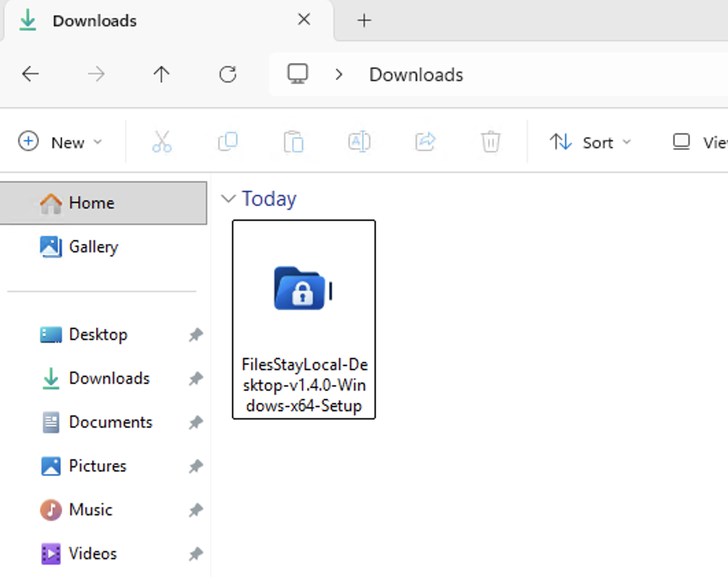Screen dimensions: 728x577
Task: Click the Share icon in toolbar
Action: [425, 142]
